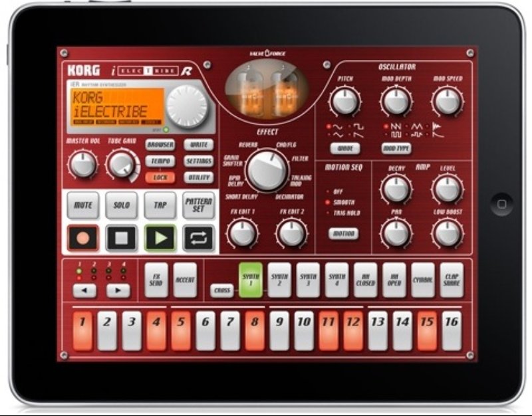Toggle step 16 in the sequencer
The height and width of the screenshot is (416, 532).
tap(452, 331)
